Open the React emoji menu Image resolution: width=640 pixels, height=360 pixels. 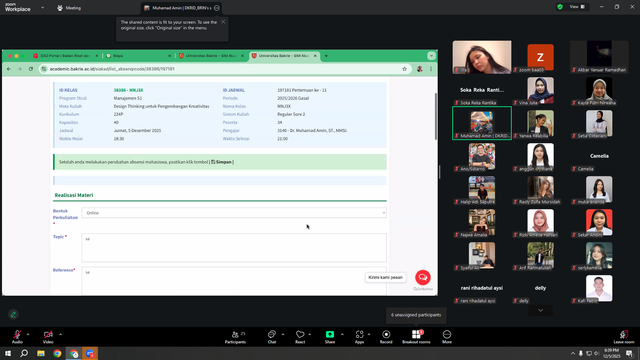pyautogui.click(x=300, y=337)
